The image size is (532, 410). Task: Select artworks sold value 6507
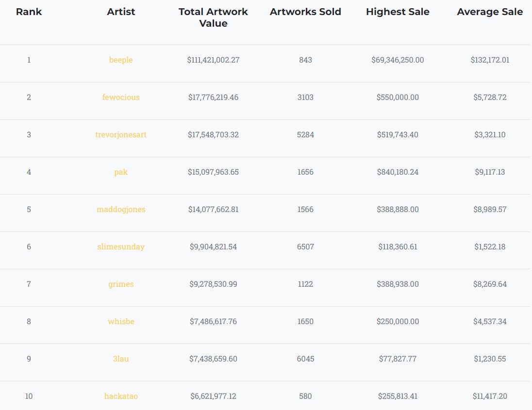(305, 246)
